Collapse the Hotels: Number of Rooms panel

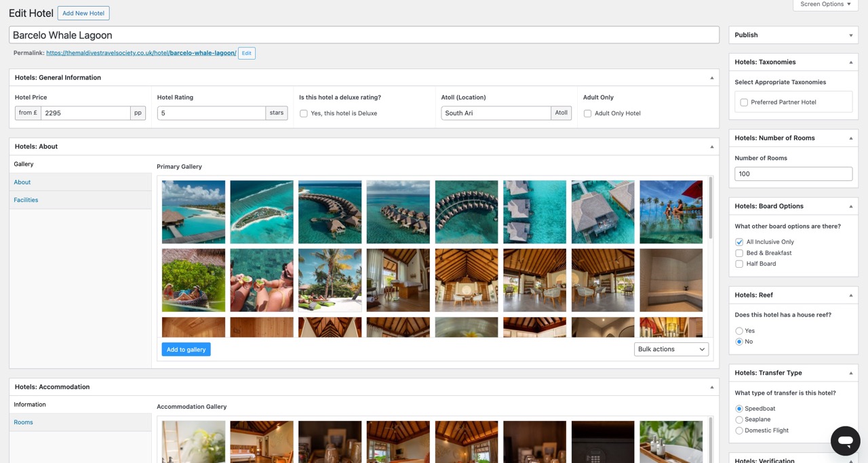[851, 138]
